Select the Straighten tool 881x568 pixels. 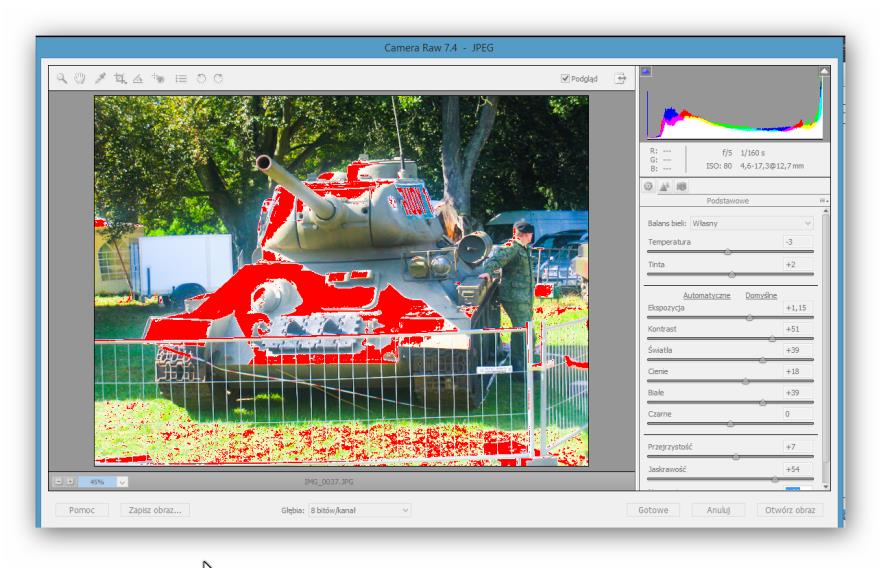138,79
